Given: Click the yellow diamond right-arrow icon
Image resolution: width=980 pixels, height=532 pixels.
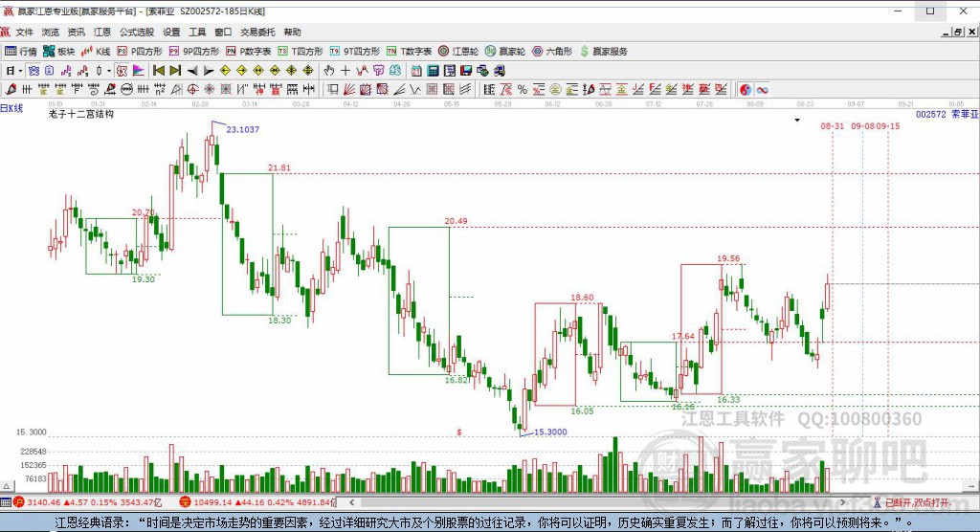Looking at the screenshot, I should coord(242,71).
